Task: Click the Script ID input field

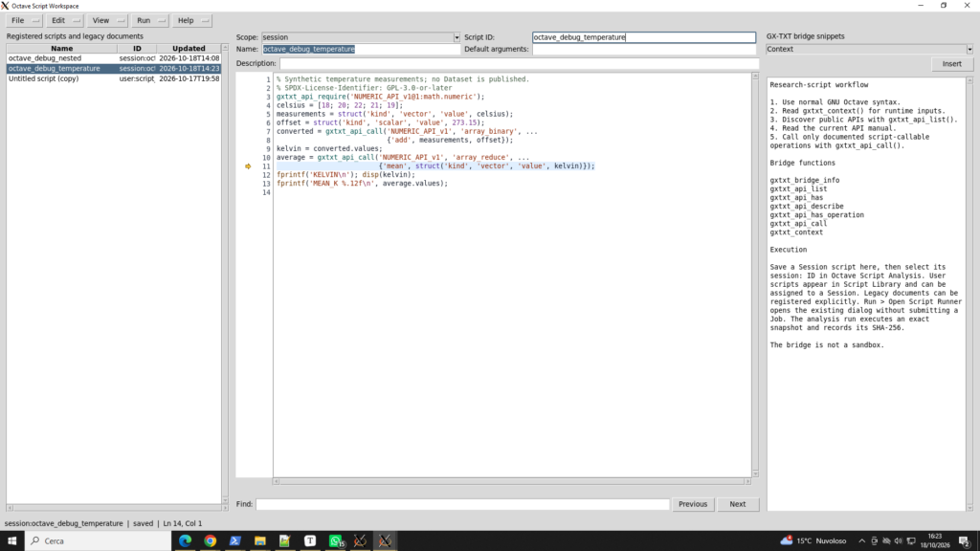Action: click(644, 37)
